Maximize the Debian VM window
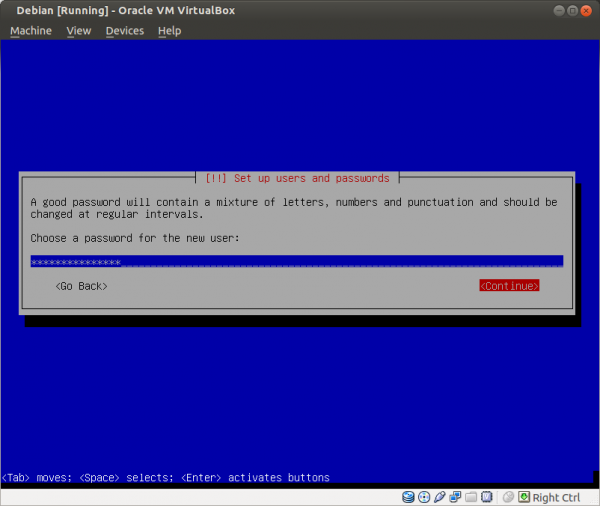 click(570, 10)
